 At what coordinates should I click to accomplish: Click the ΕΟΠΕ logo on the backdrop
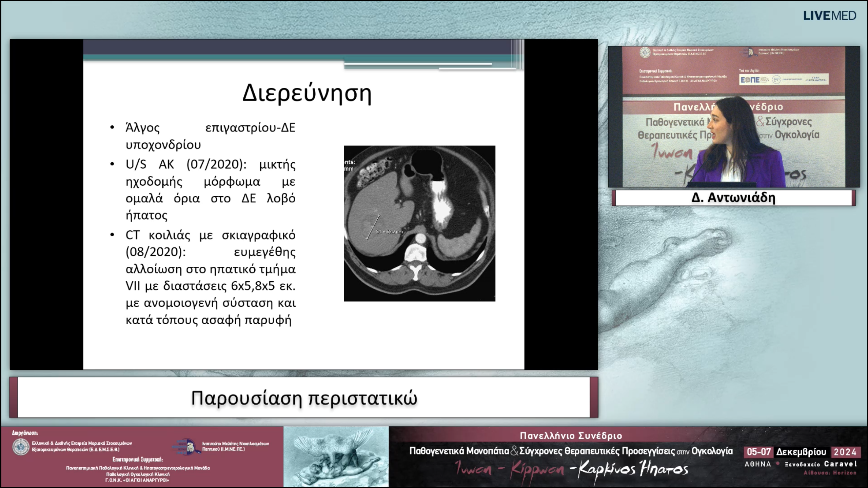click(x=750, y=80)
